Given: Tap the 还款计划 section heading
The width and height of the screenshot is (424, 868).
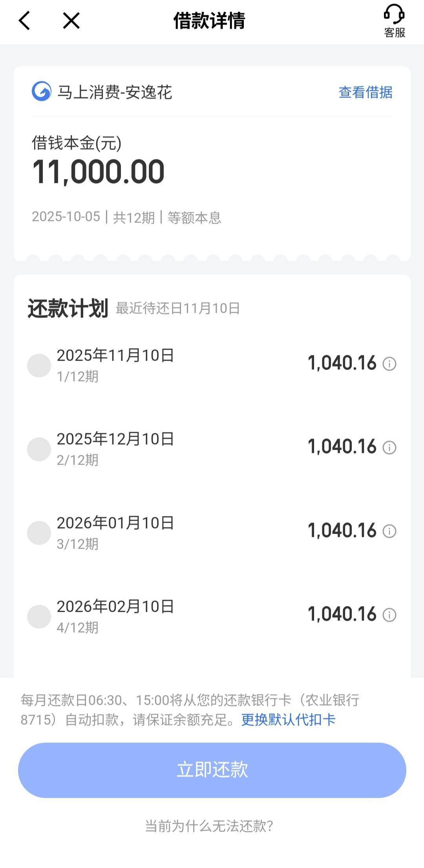Looking at the screenshot, I should click(68, 308).
